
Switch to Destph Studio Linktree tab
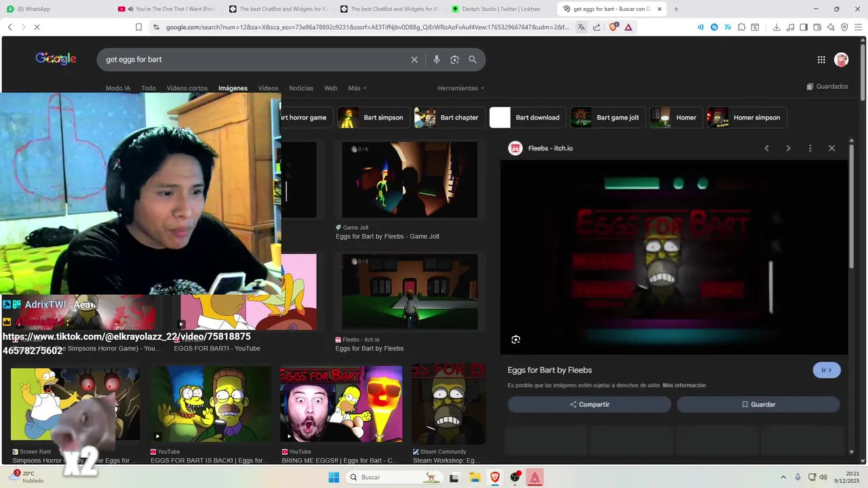click(500, 9)
